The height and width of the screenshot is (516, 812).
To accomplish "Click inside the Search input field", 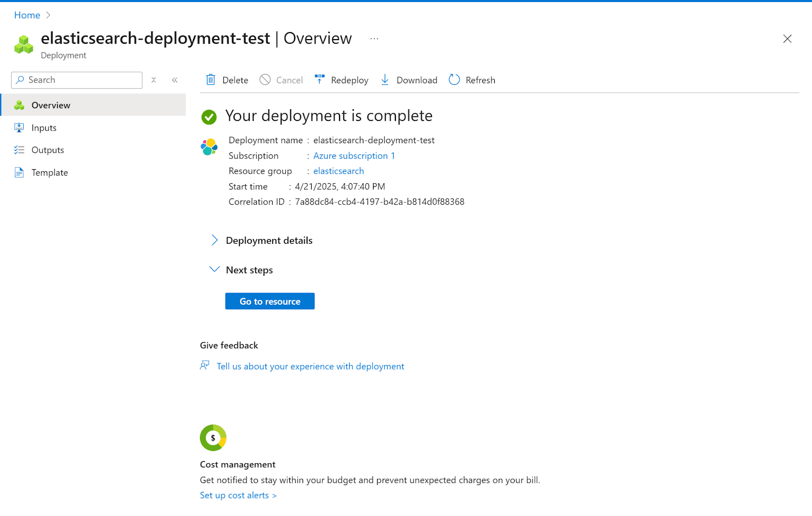I will coord(76,80).
